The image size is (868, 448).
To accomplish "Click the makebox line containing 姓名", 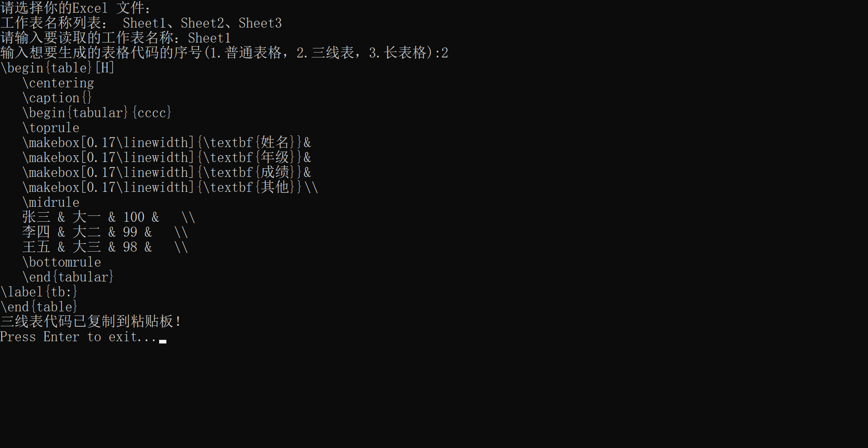I will tap(166, 143).
